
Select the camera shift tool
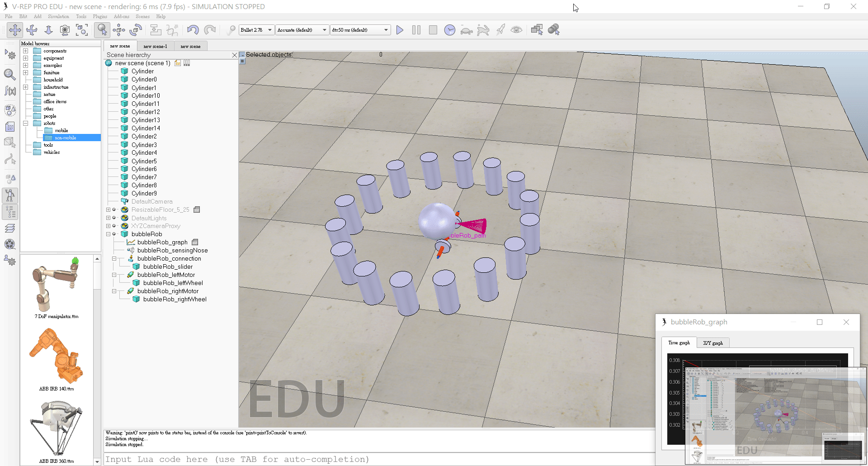point(48,30)
